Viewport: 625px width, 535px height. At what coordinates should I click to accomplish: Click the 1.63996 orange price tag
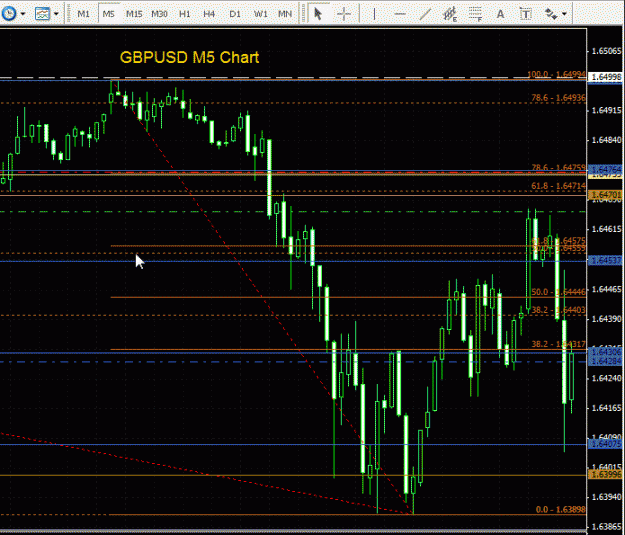point(606,474)
